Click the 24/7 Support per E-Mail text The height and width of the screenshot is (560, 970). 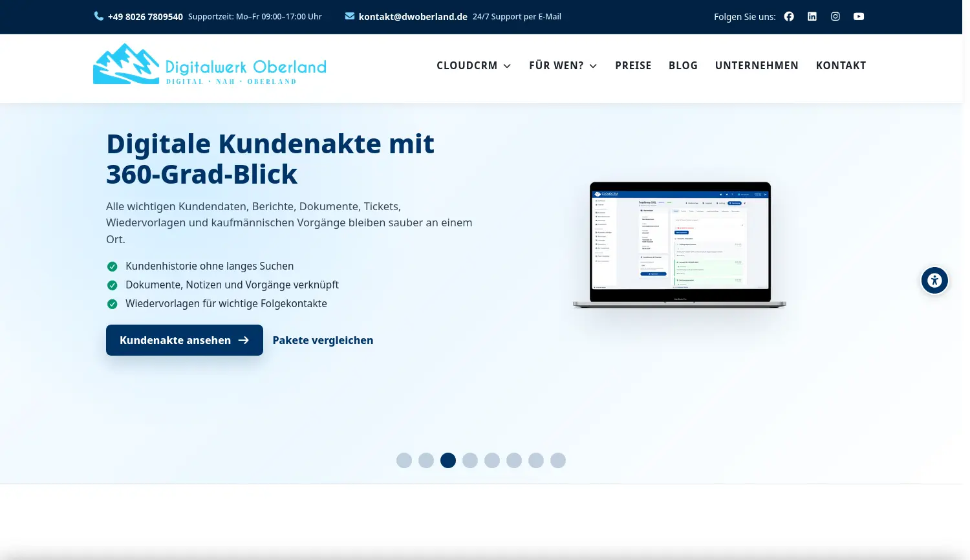tap(517, 17)
